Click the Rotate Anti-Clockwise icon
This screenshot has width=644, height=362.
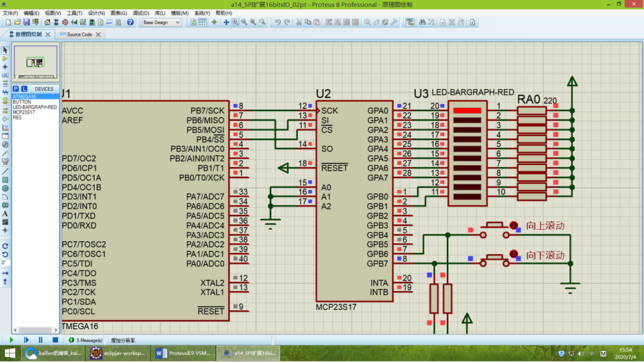pos(5,255)
